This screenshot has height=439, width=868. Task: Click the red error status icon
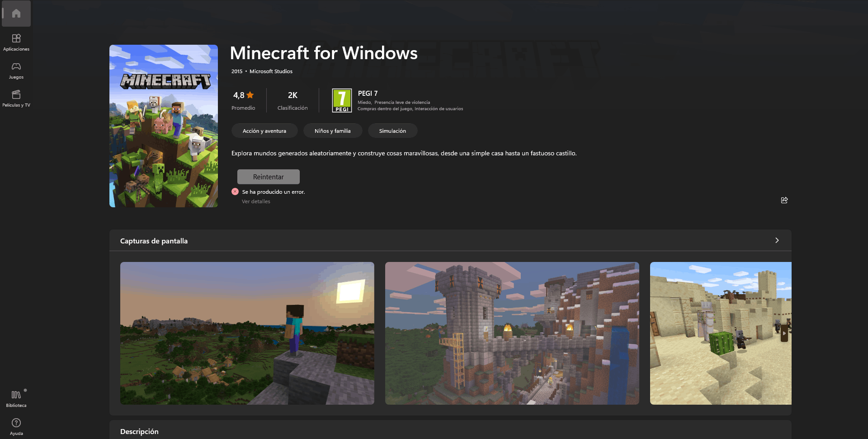tap(235, 191)
